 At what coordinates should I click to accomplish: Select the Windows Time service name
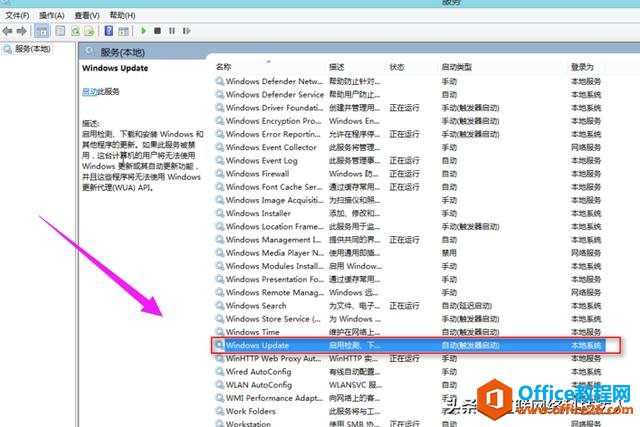click(253, 332)
